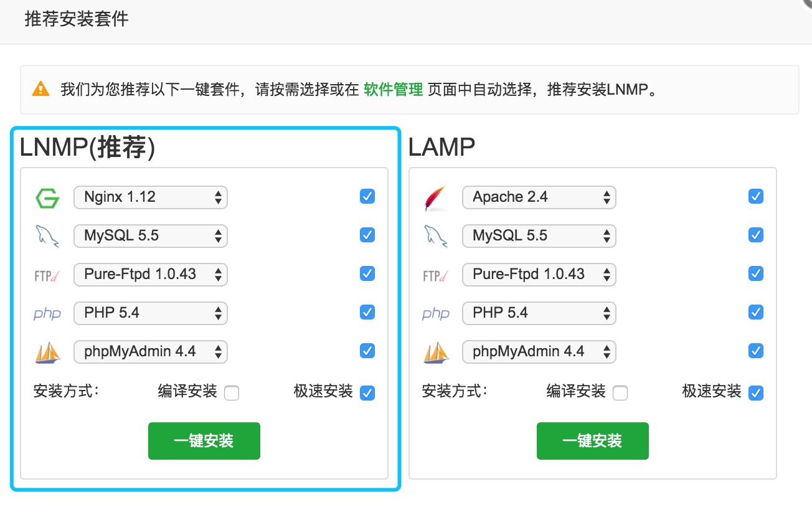This screenshot has width=812, height=517.
Task: Uncheck PHP 5.4 checkbox in LNMP
Action: pyautogui.click(x=367, y=312)
